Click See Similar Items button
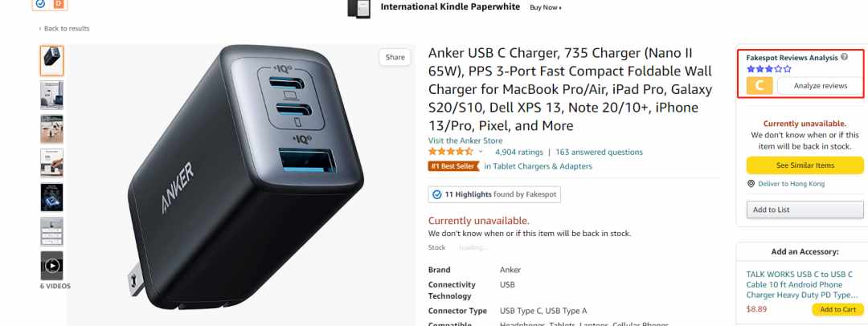The width and height of the screenshot is (868, 326). coord(805,165)
